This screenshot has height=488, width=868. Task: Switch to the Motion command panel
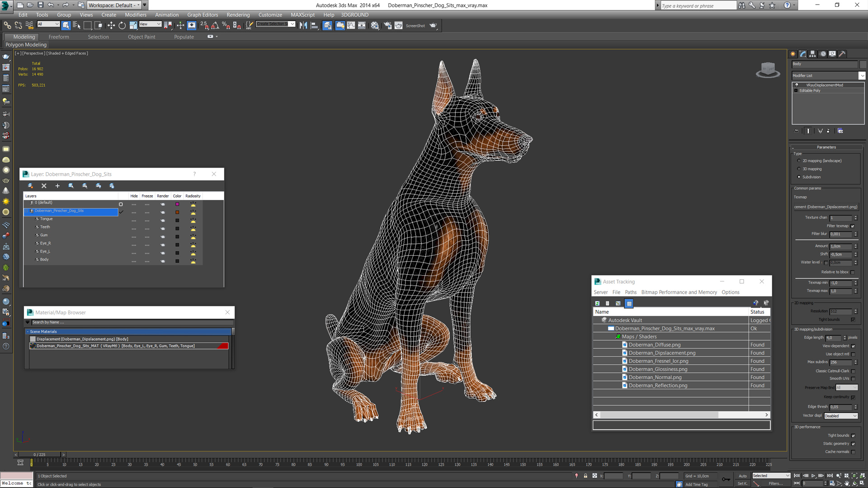point(823,54)
